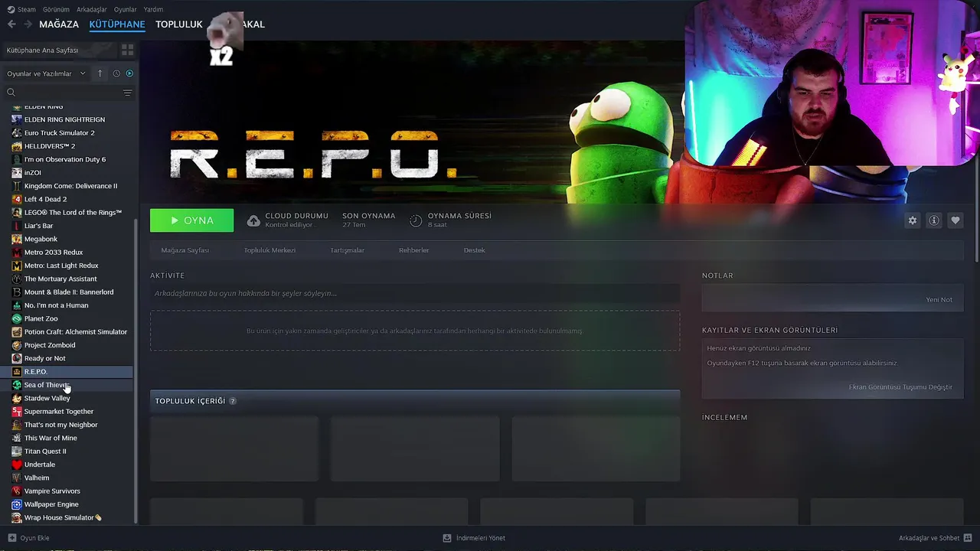Open the Oyunlar menu
Screen dimensions: 980x551
[126, 9]
